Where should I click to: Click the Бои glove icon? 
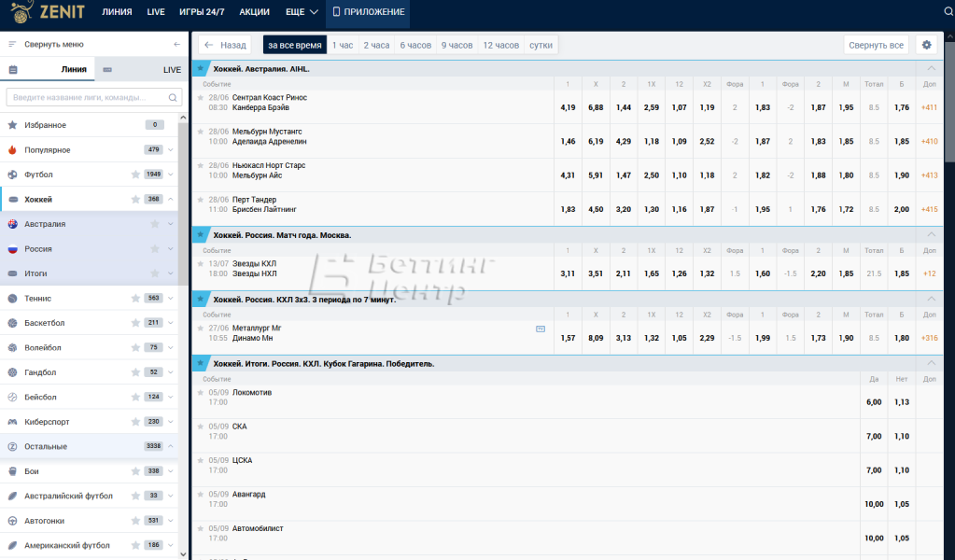[x=12, y=471]
